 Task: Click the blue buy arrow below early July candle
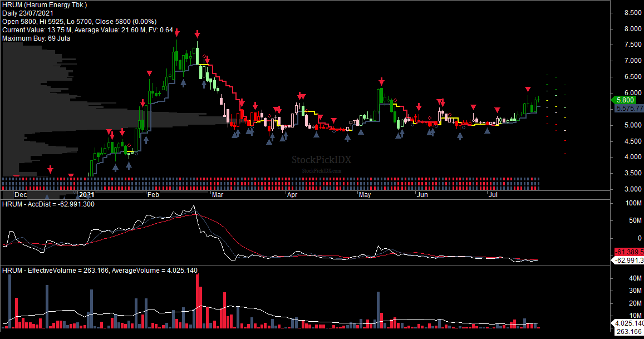tap(487, 131)
